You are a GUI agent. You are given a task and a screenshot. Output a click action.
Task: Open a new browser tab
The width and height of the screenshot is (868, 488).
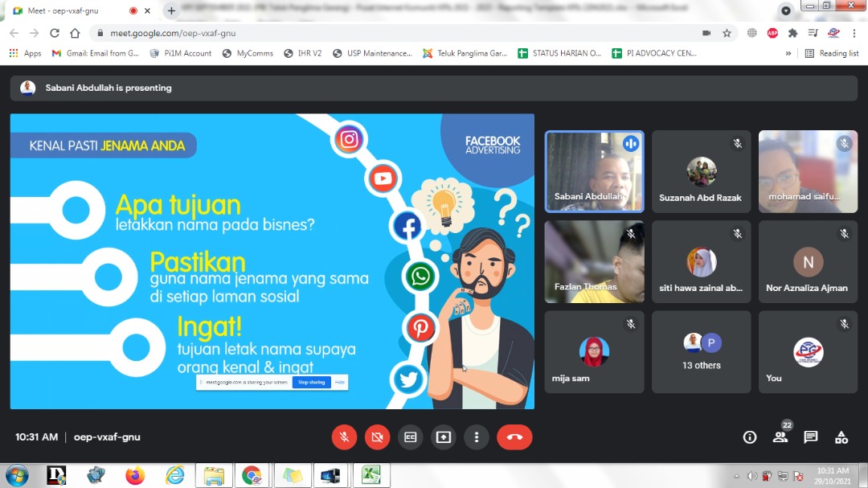coord(171,10)
